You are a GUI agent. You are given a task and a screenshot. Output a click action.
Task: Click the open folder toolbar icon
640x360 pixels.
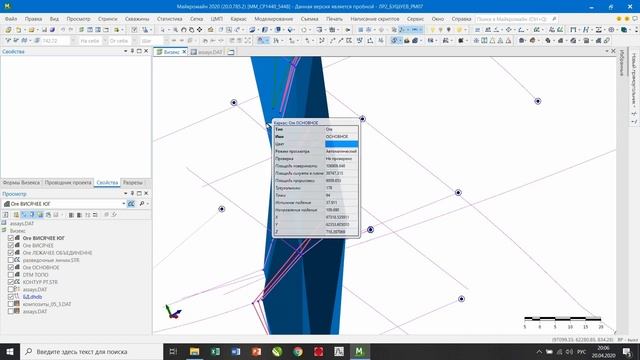[31, 30]
